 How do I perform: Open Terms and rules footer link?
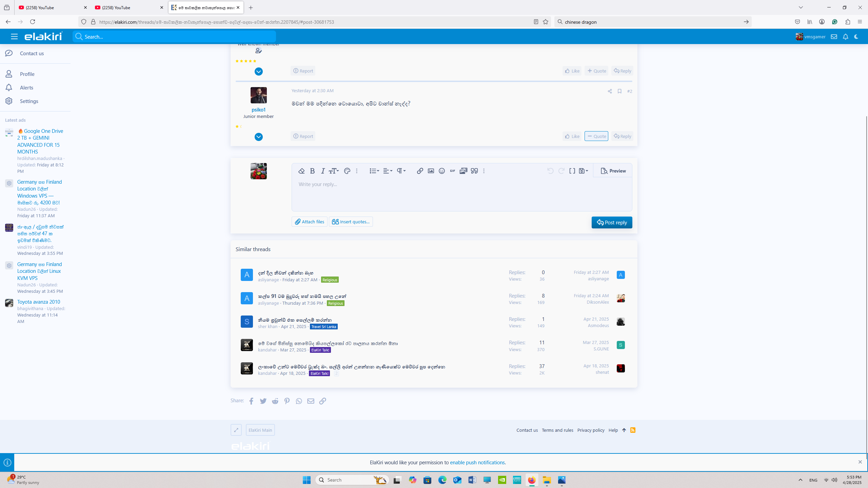pyautogui.click(x=557, y=430)
